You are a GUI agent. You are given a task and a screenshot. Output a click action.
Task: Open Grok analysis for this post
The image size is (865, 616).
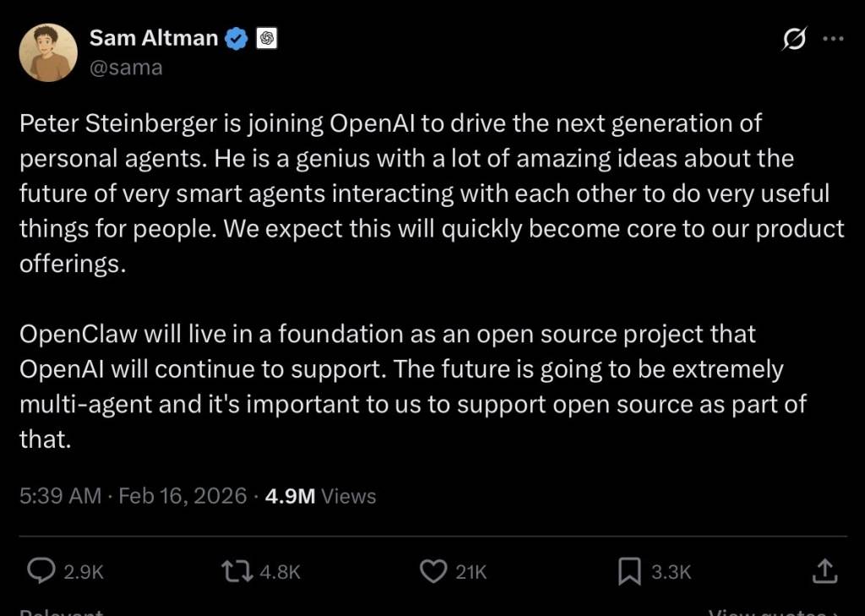click(x=795, y=38)
